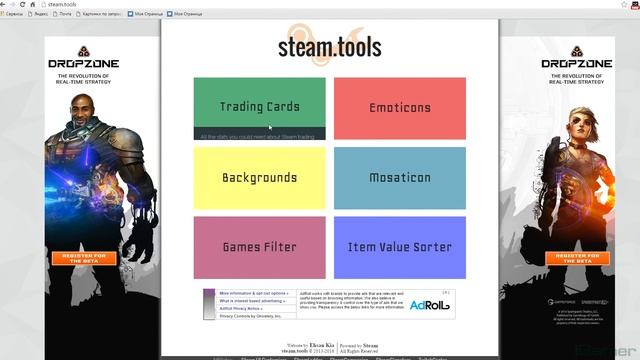The image size is (640, 360).
Task: Click the AdRoll logo
Action: tap(429, 305)
